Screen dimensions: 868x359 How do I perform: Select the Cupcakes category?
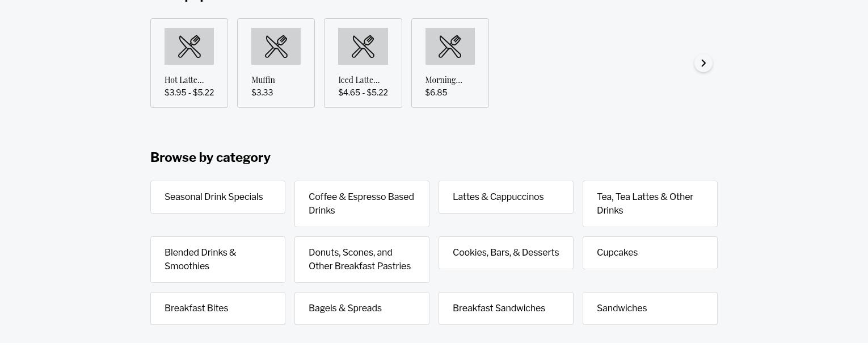(650, 253)
